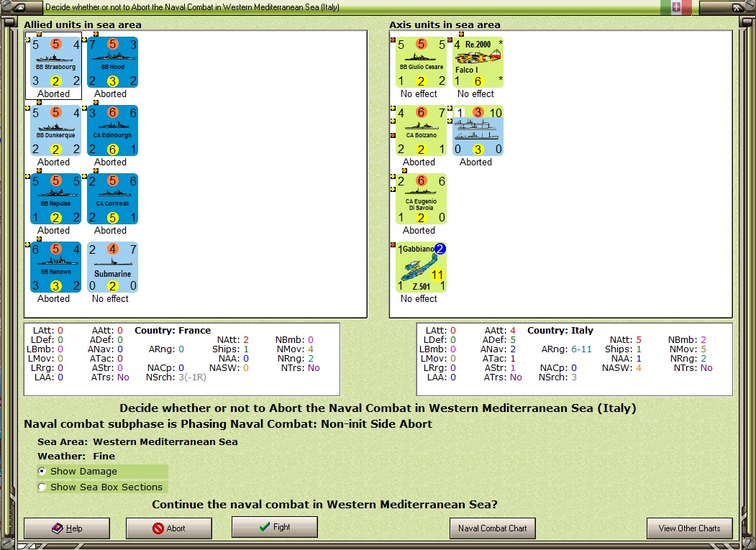Image resolution: width=756 pixels, height=550 pixels.
Task: Click the 'Allied units in sea area' heading
Action: coord(83,24)
